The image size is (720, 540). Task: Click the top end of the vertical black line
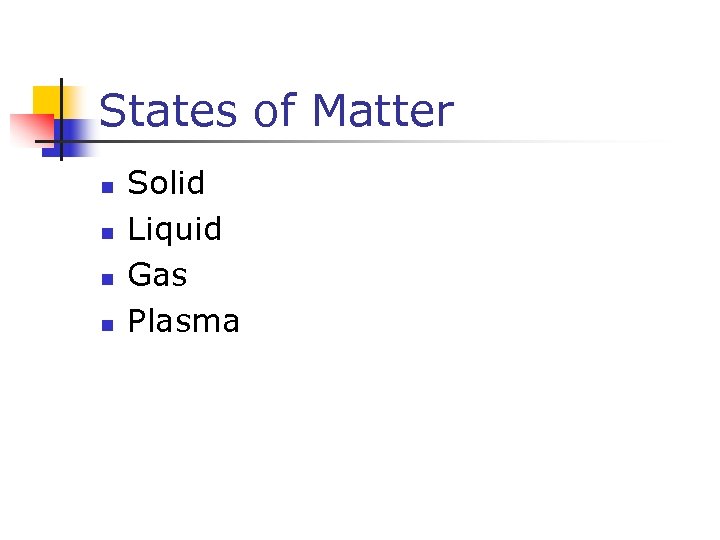pyautogui.click(x=60, y=80)
